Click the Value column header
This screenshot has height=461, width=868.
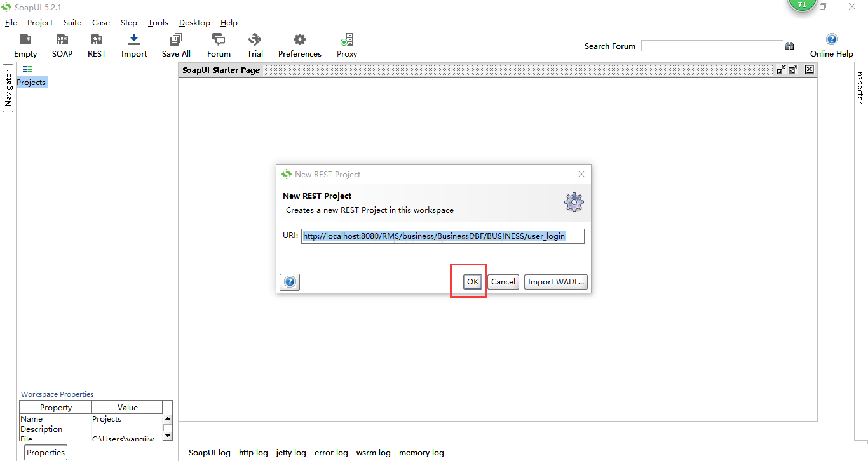pyautogui.click(x=128, y=408)
